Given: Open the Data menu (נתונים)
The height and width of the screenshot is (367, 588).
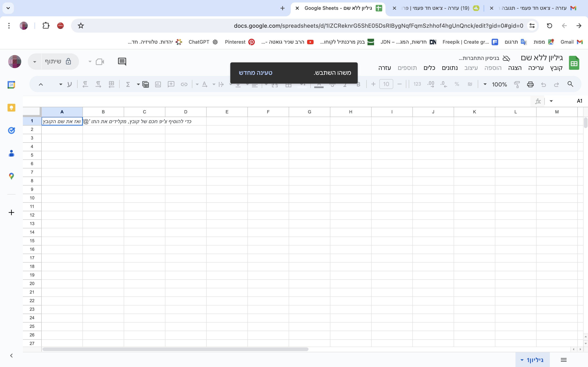Looking at the screenshot, I should pyautogui.click(x=450, y=68).
